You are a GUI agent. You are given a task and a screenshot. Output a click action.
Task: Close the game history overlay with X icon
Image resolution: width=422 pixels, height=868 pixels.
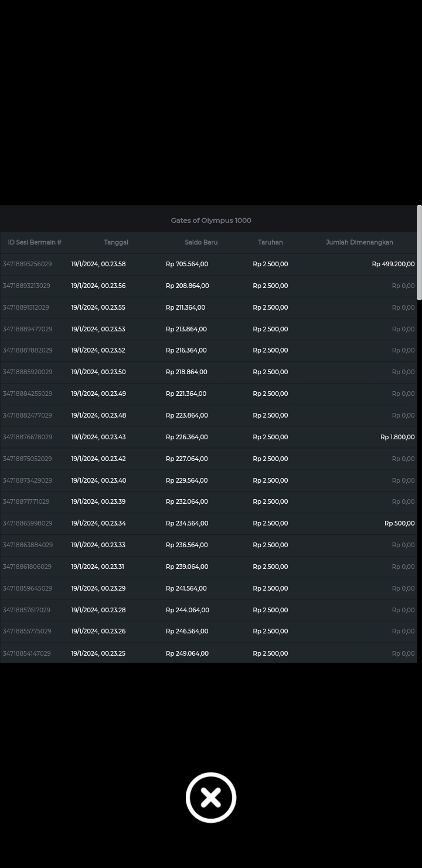pos(211,798)
